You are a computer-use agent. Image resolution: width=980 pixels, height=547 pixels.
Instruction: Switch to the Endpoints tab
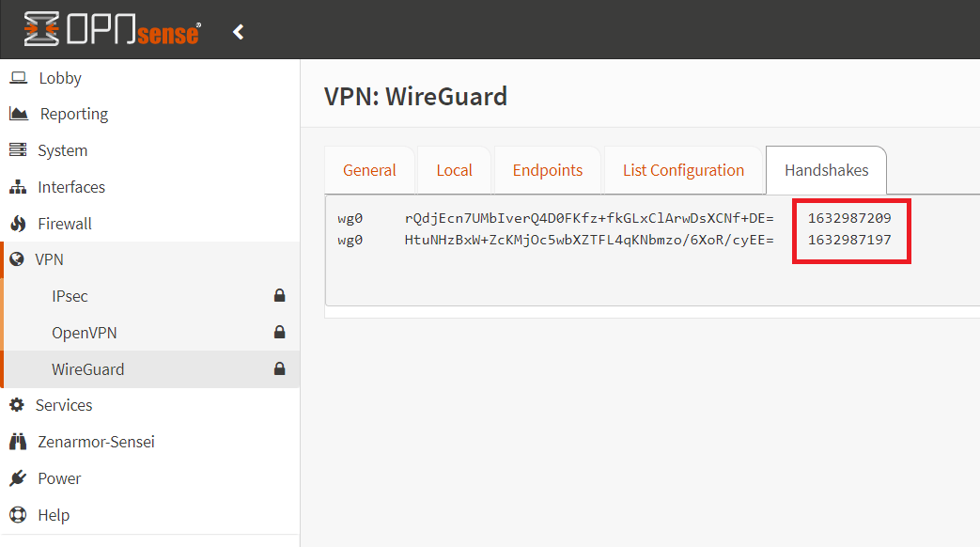point(547,170)
